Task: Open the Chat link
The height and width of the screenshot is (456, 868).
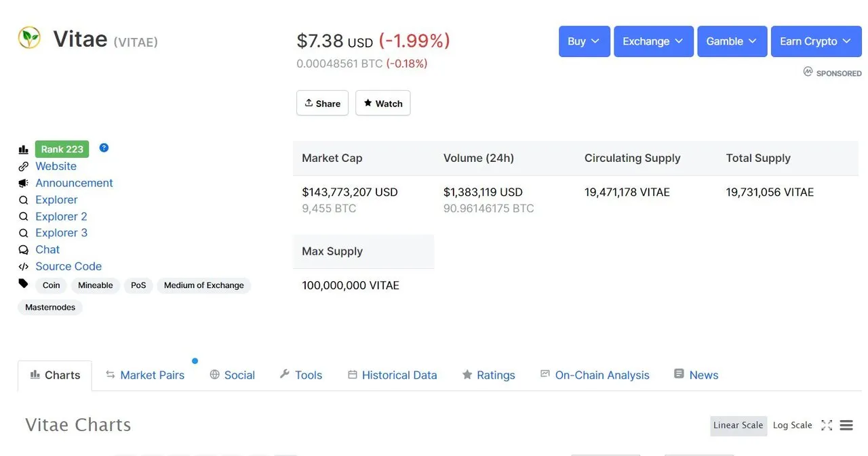Action: click(47, 250)
